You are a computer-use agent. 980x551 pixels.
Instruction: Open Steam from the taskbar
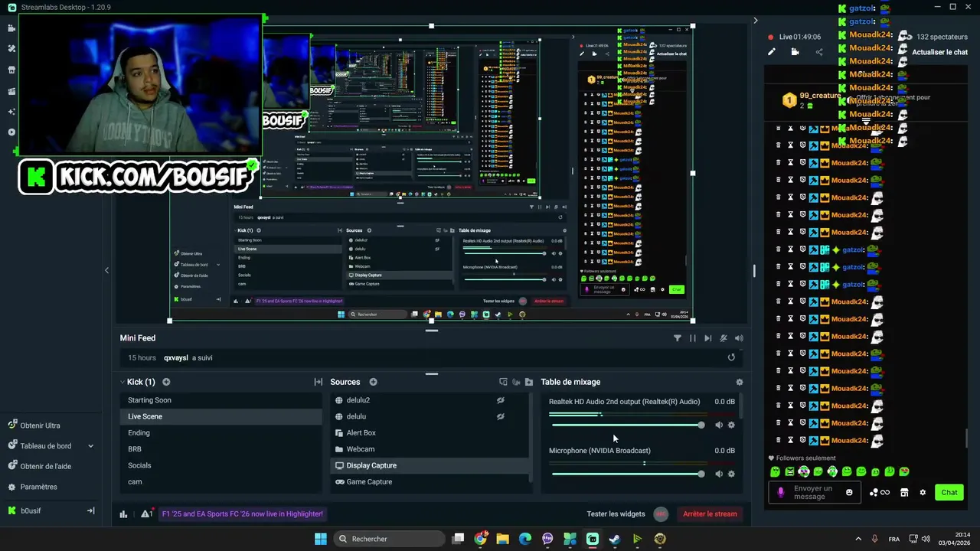coord(615,539)
